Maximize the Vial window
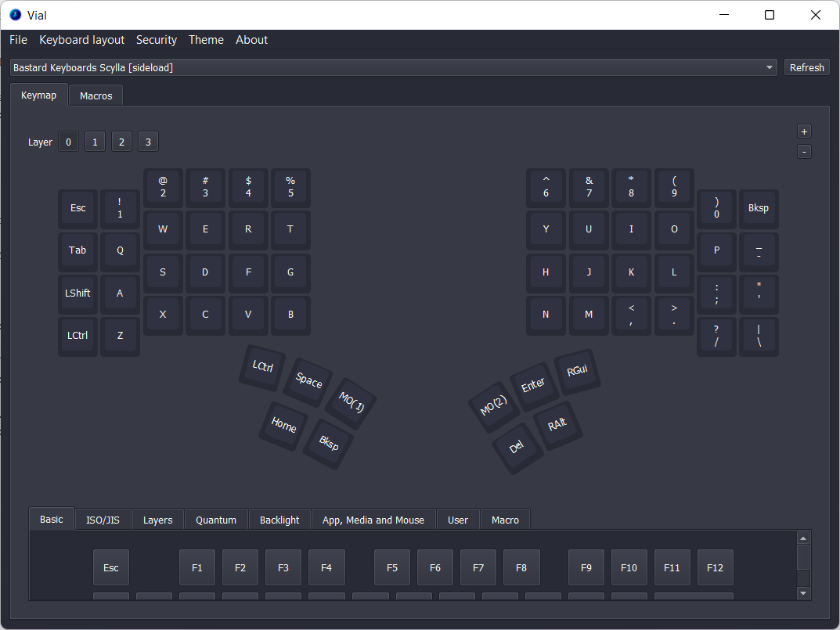840x630 pixels. tap(770, 15)
